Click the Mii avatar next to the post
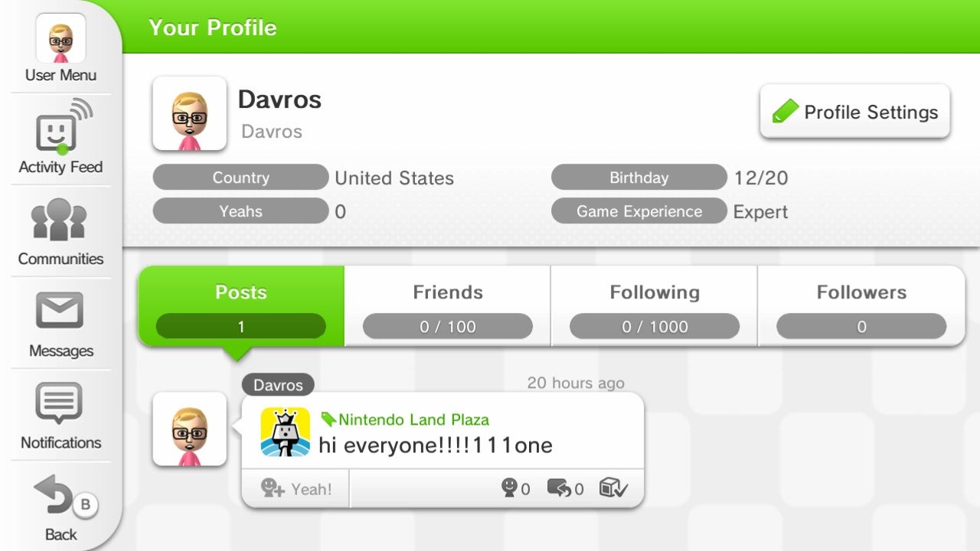This screenshot has height=551, width=980. 189,429
